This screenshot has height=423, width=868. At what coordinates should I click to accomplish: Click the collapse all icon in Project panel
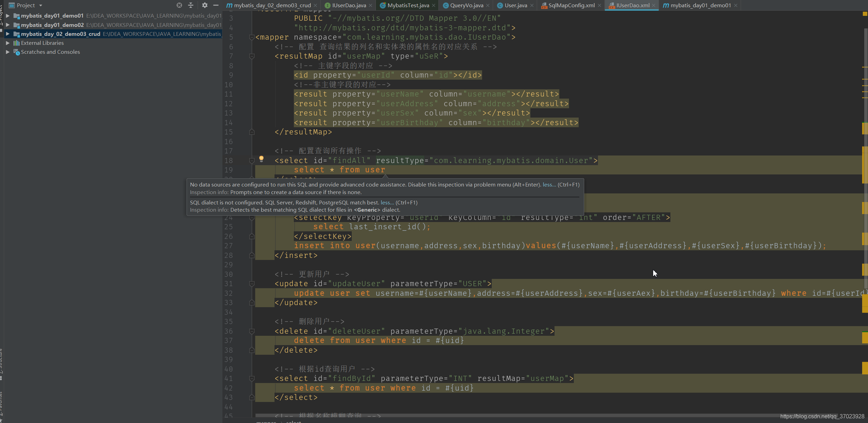pyautogui.click(x=191, y=5)
